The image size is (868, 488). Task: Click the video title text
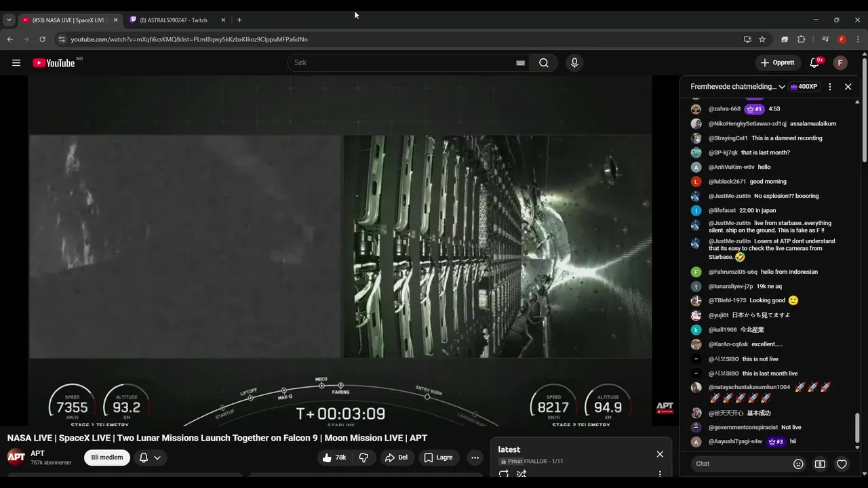[217, 439]
